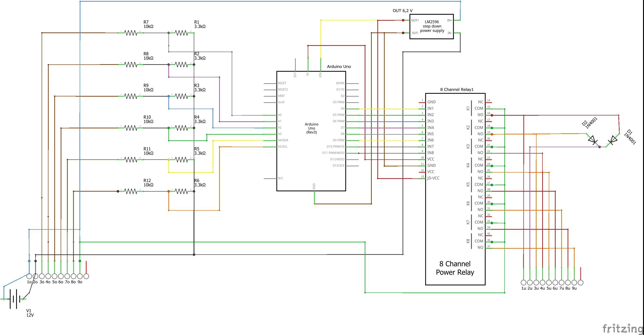The image size is (644, 335).
Task: Click the 9u connector terminal circle
Action: [574, 283]
